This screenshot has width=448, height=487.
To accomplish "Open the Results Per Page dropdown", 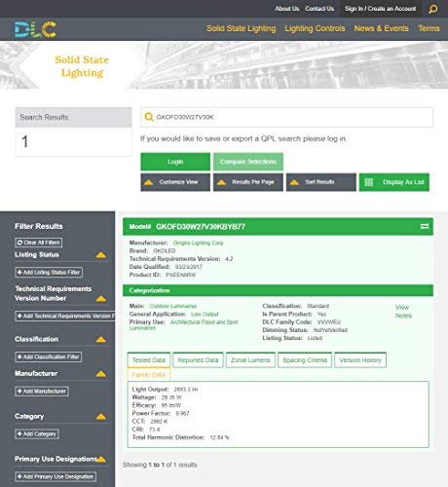I will 248,182.
